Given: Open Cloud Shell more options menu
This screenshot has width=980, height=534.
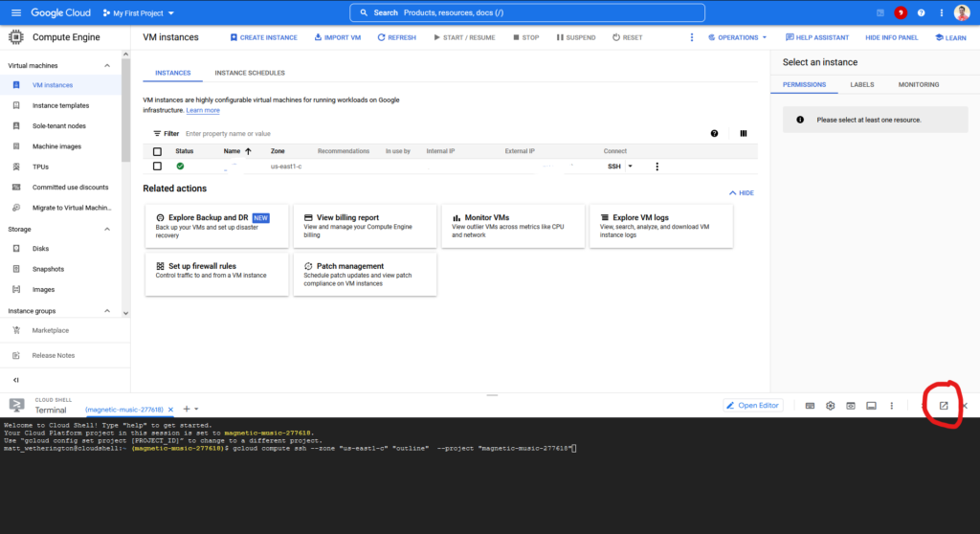Looking at the screenshot, I should pyautogui.click(x=892, y=406).
